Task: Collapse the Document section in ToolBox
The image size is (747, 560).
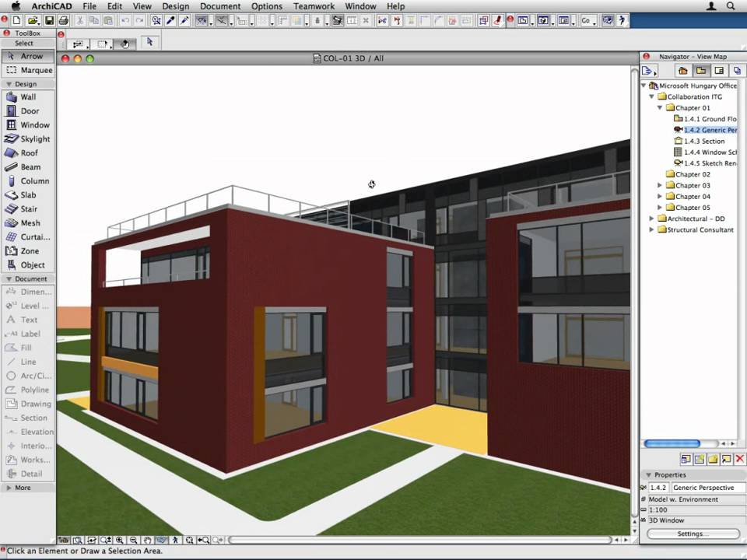Action: pos(9,279)
